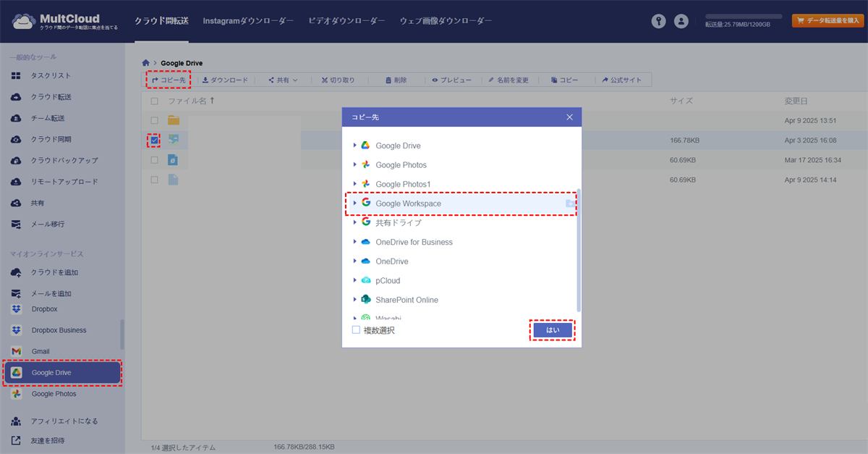Click メールを追加 in sidebar

(51, 293)
